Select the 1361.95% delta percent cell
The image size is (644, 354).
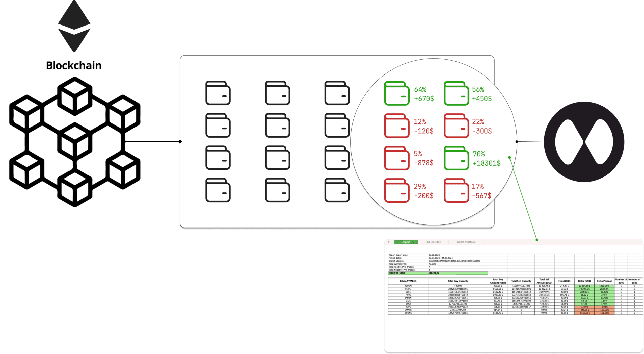(604, 286)
